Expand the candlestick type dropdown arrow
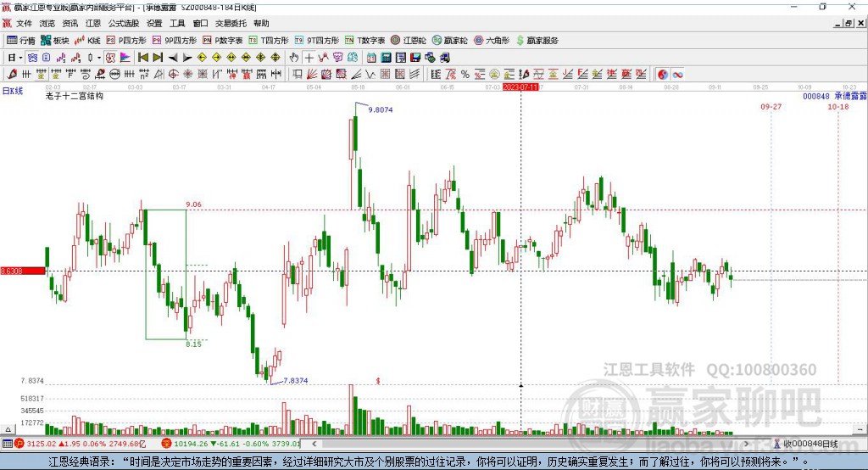The height and width of the screenshot is (470, 868). pyautogui.click(x=99, y=58)
